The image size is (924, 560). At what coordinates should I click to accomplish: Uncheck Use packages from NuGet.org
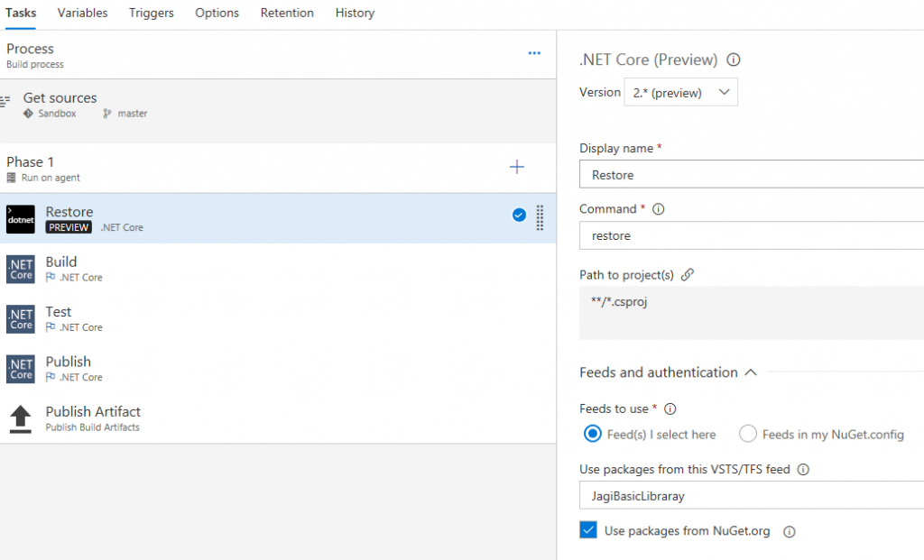[589, 531]
